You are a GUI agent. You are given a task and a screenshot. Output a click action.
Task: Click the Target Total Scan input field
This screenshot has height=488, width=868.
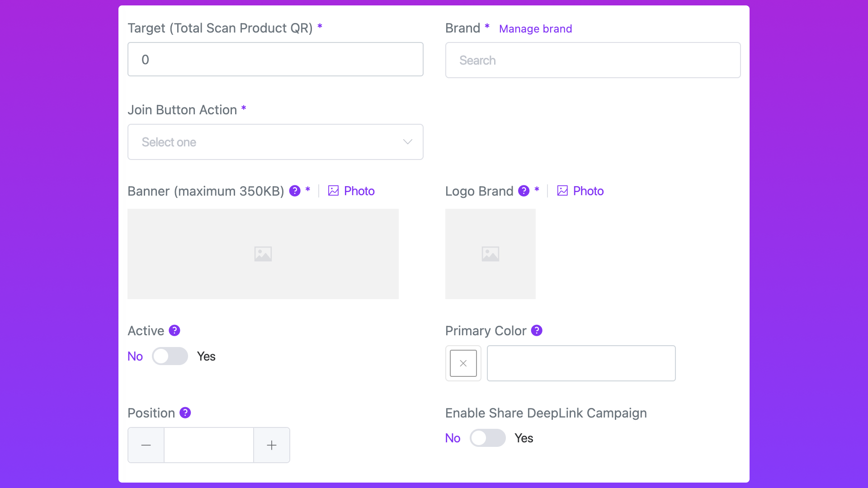pyautogui.click(x=275, y=59)
